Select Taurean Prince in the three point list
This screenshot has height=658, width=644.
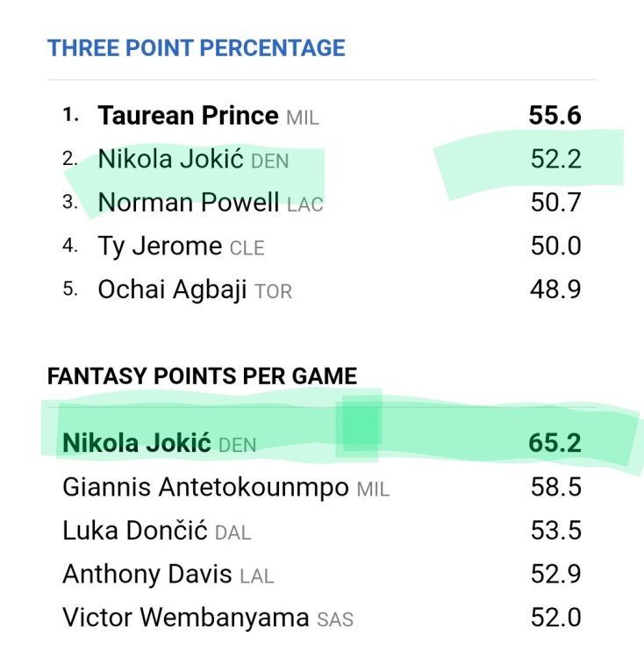(188, 115)
